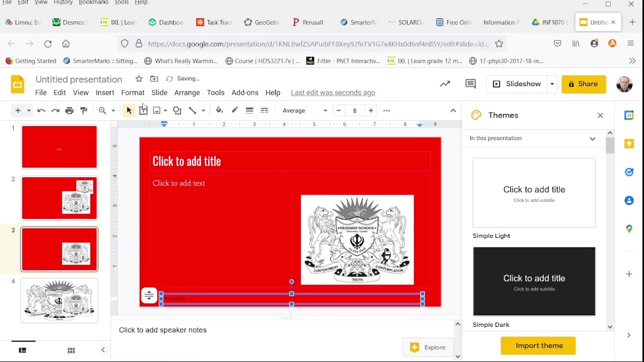Collapse the filmstrip with left chevron
This screenshot has height=362, width=644.
(103, 350)
